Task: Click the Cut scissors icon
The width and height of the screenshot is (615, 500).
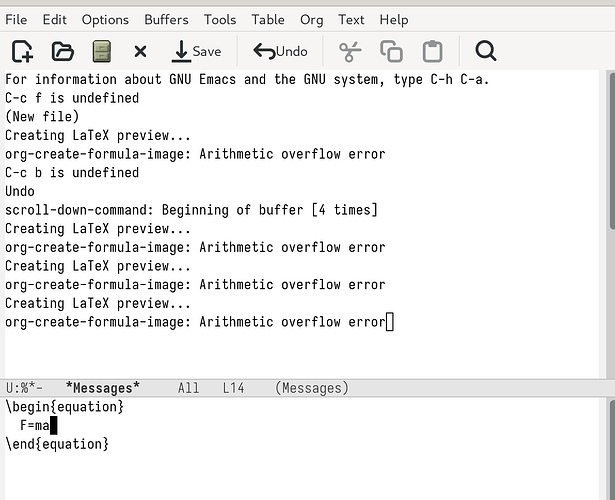Action: pos(350,51)
